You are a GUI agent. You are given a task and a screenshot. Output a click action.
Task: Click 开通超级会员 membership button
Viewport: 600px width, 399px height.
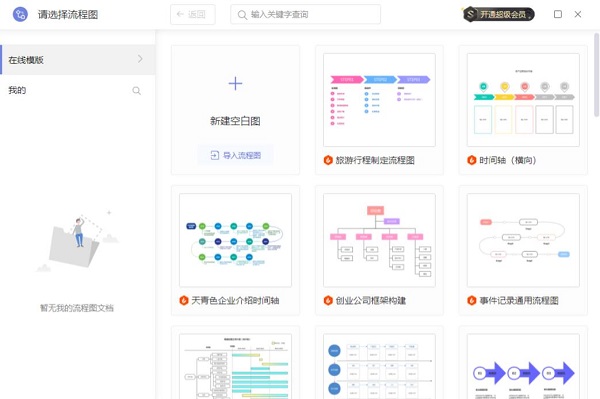499,15
